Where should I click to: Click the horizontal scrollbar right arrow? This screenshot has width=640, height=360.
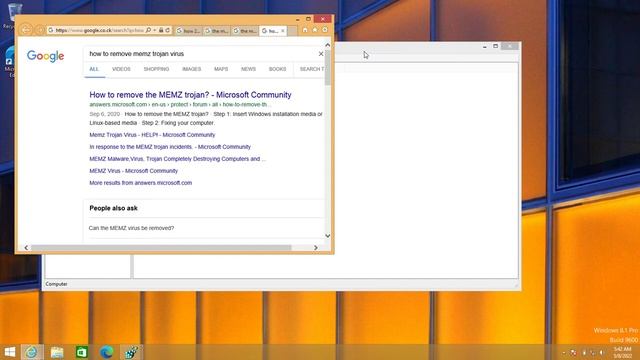coord(316,248)
